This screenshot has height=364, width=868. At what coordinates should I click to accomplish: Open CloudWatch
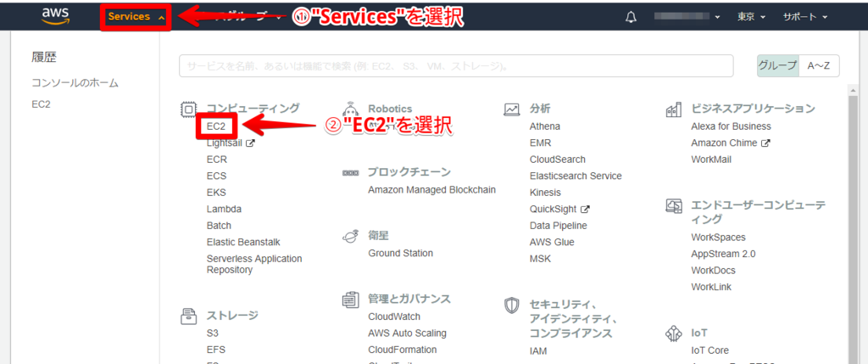(394, 316)
